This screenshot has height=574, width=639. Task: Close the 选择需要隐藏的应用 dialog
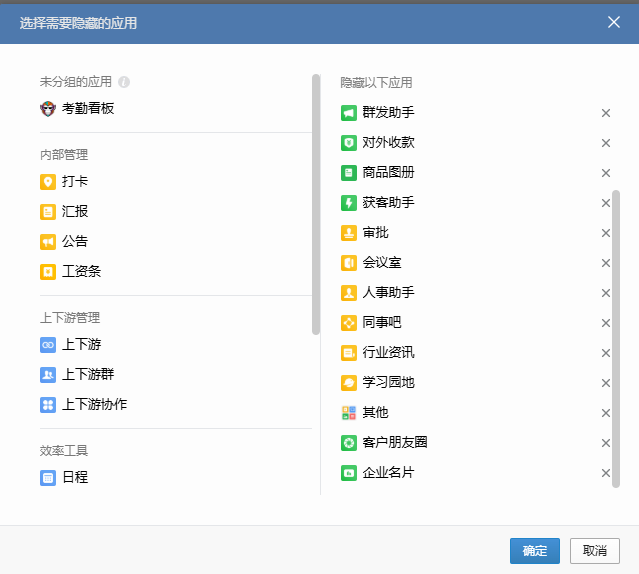[614, 22]
